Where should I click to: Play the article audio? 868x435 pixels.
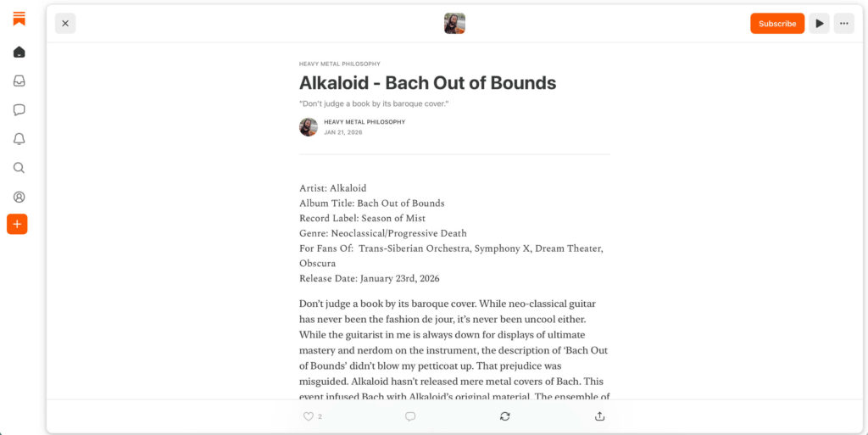(820, 23)
